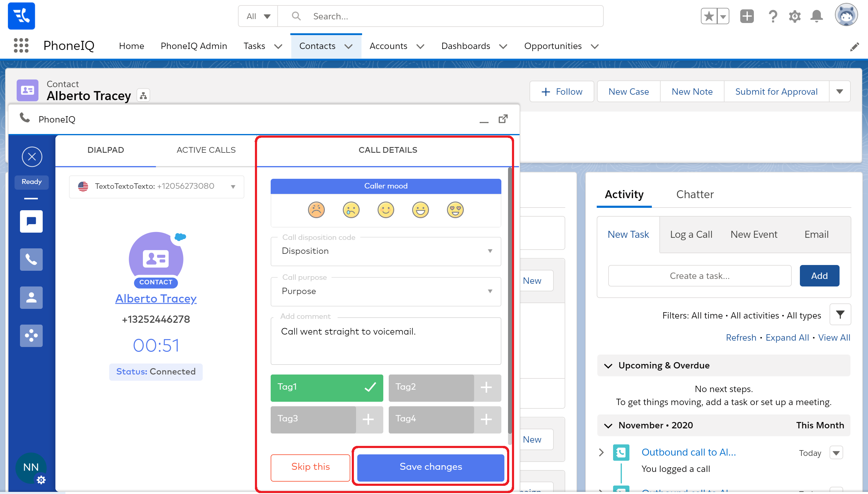Open the ACTIVE CALLS tab
868x494 pixels.
(x=206, y=150)
